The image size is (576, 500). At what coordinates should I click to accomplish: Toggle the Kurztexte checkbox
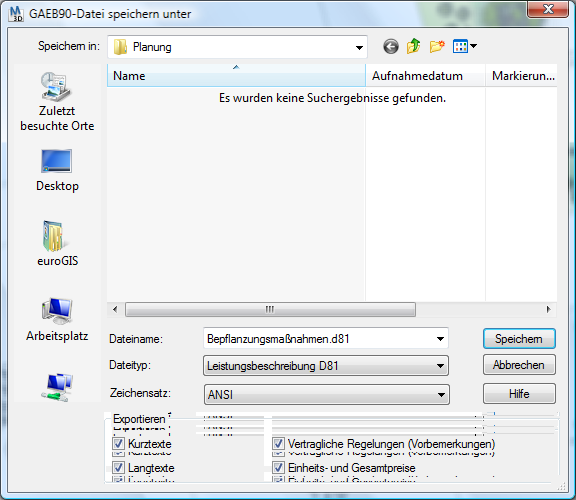point(118,444)
